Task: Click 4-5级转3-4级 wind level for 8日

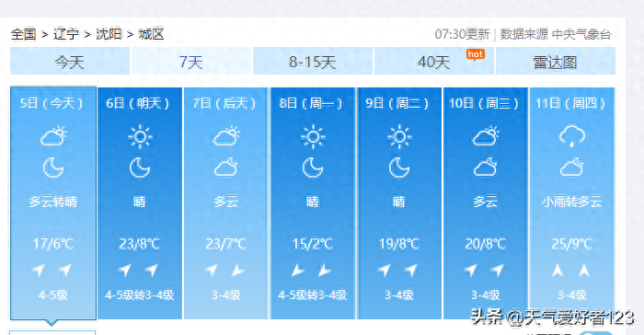Action: (x=313, y=295)
